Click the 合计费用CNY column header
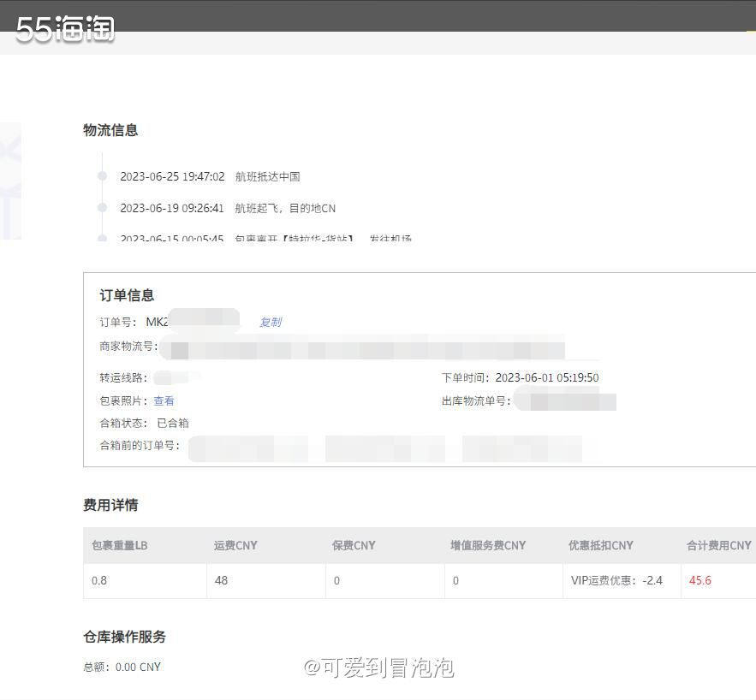756x700 pixels. (x=718, y=545)
